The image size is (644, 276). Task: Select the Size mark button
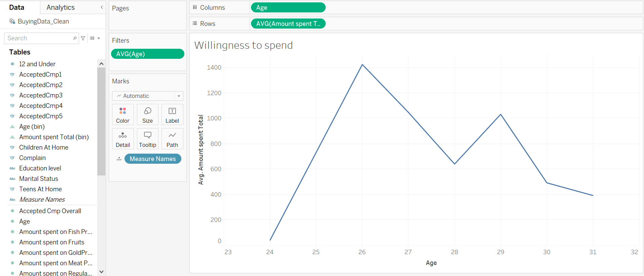click(147, 114)
